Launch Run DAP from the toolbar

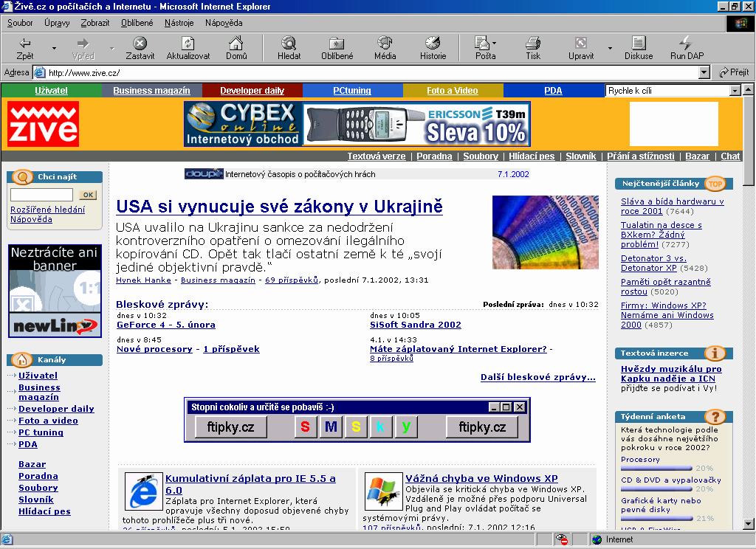(x=687, y=48)
